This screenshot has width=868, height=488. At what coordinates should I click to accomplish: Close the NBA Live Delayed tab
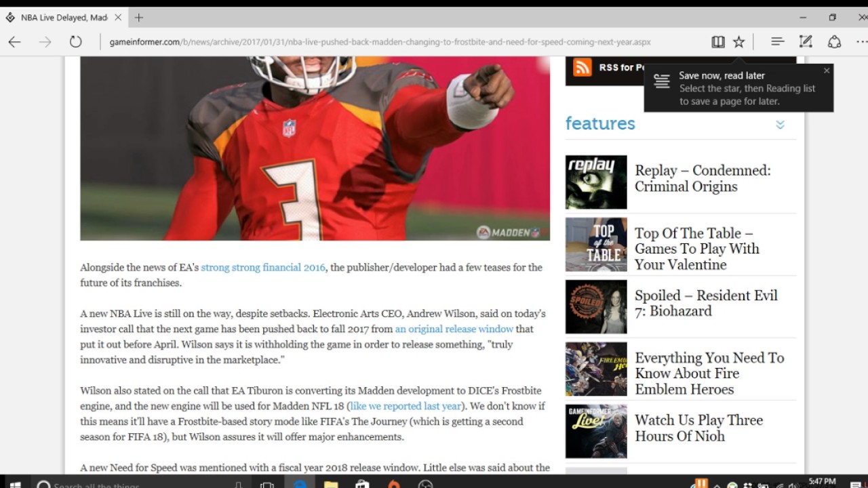tap(118, 18)
